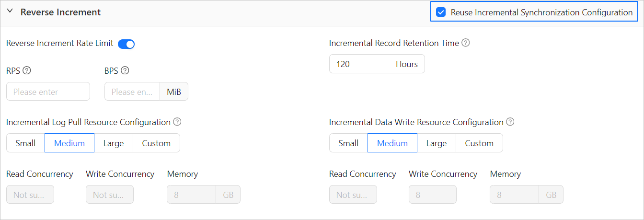Collapse the Reverse Increment section
644x220 pixels.
pos(10,12)
